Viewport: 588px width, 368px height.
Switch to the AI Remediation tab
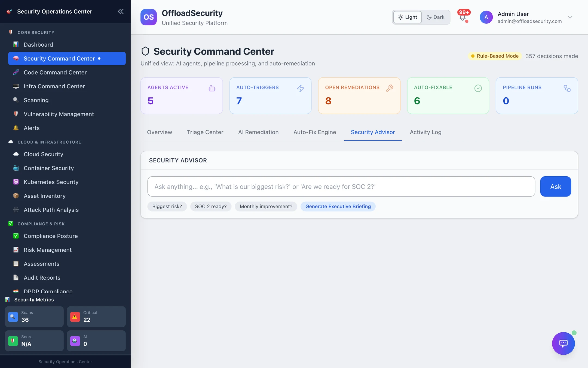coord(258,132)
